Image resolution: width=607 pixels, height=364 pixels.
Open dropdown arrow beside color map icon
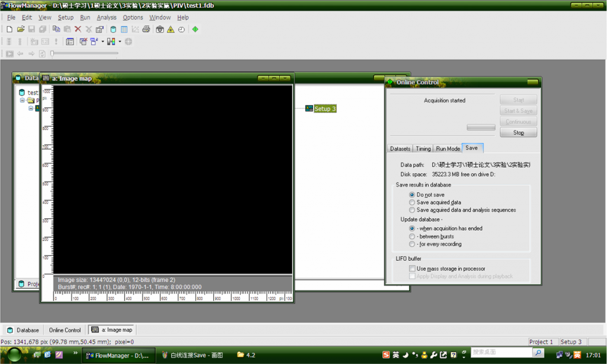click(x=120, y=41)
